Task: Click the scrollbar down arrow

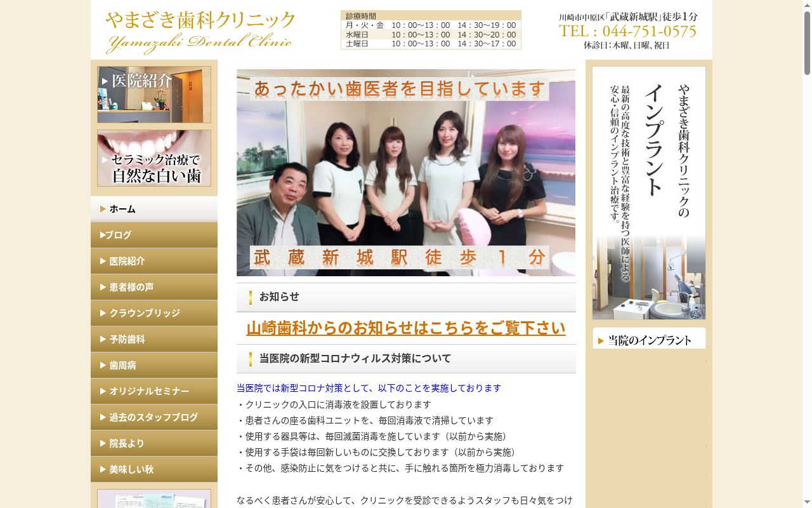Action: [807, 503]
